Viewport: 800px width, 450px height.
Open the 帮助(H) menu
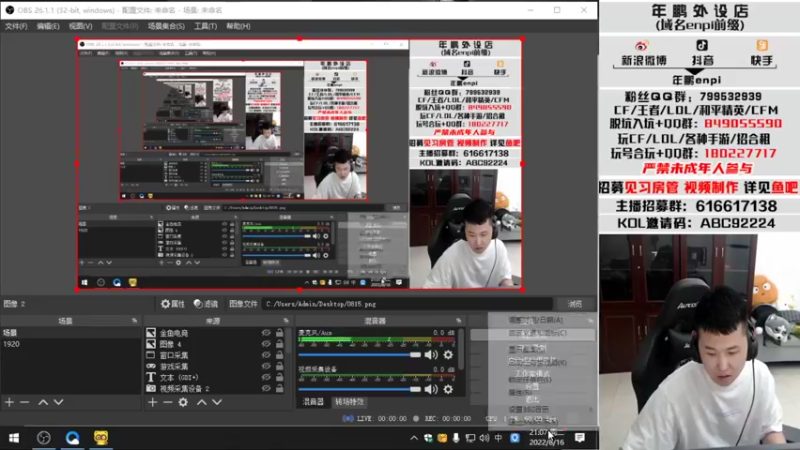[238, 26]
